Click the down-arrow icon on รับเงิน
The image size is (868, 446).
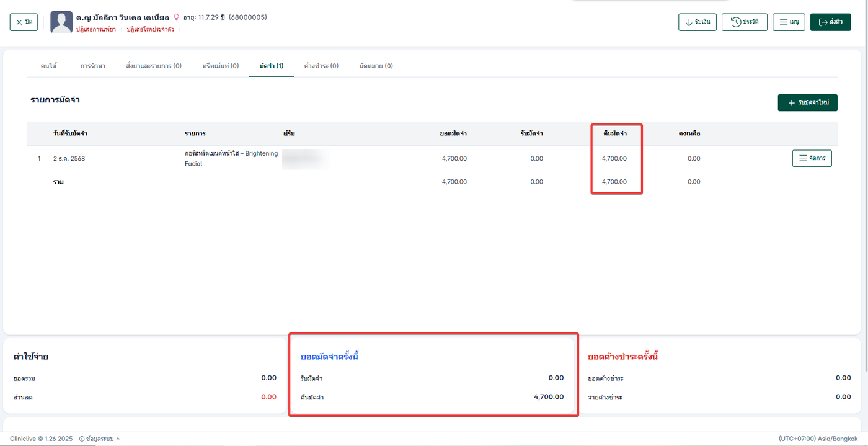[x=688, y=22]
